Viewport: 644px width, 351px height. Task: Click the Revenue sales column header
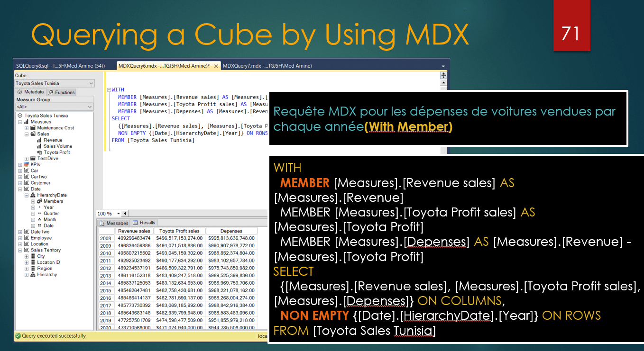(x=134, y=231)
